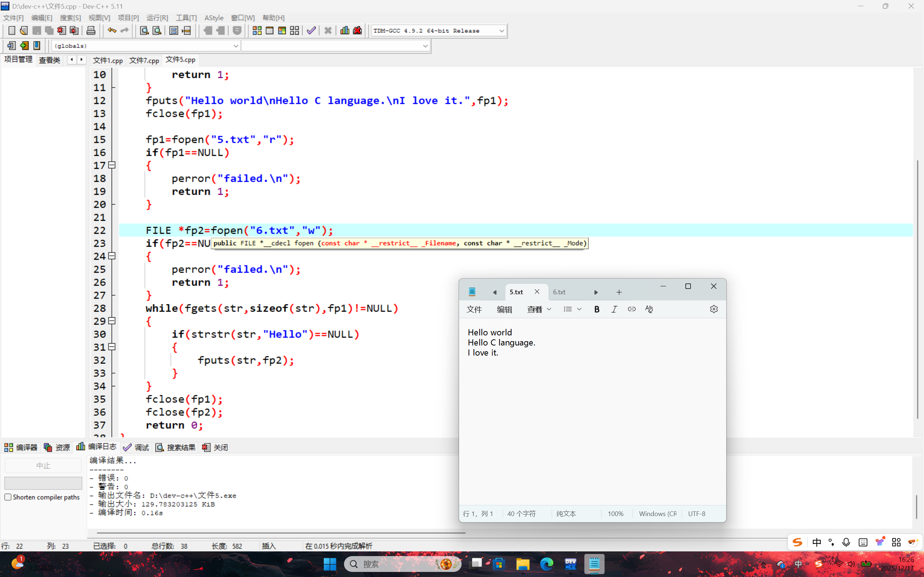
Task: Open the 编译器 bottom panel tab
Action: tap(21, 447)
